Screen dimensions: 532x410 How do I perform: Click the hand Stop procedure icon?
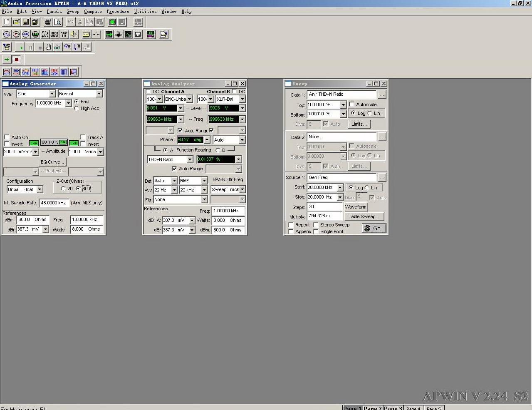click(48, 47)
